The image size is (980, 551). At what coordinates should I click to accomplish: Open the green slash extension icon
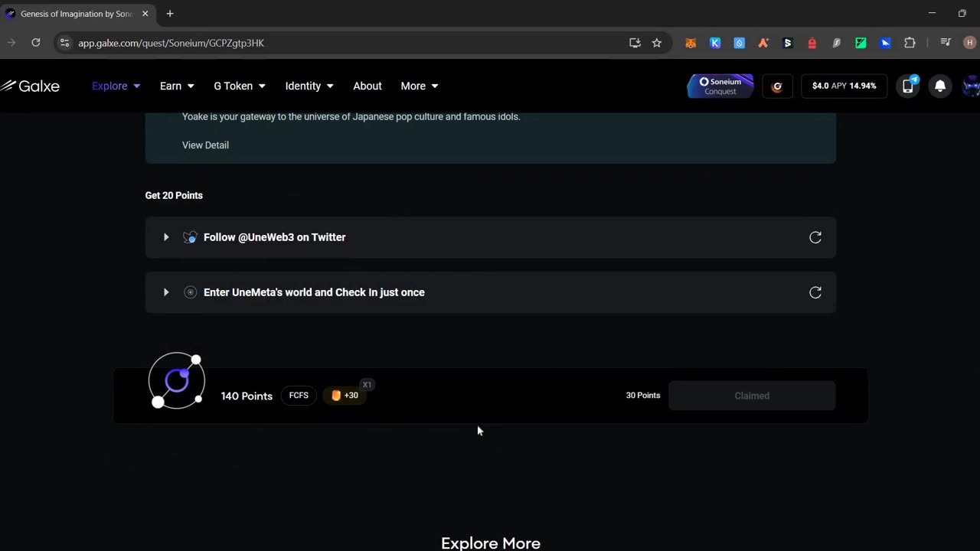point(861,43)
